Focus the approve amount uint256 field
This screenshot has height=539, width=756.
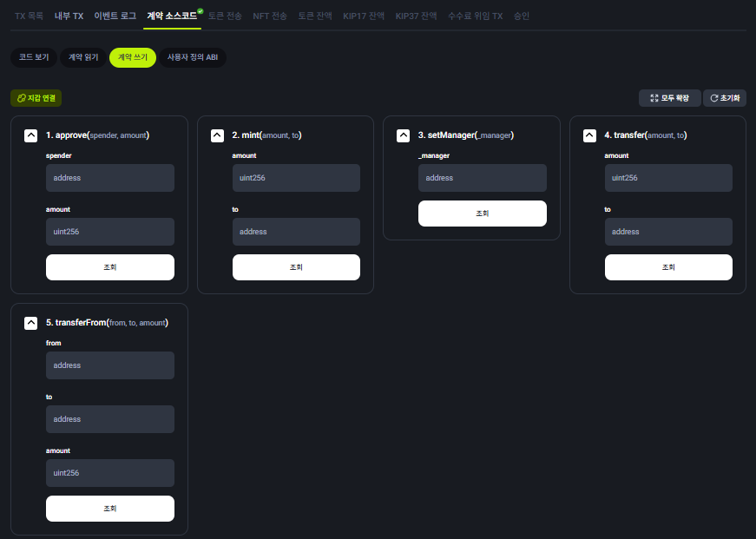pyautogui.click(x=110, y=232)
